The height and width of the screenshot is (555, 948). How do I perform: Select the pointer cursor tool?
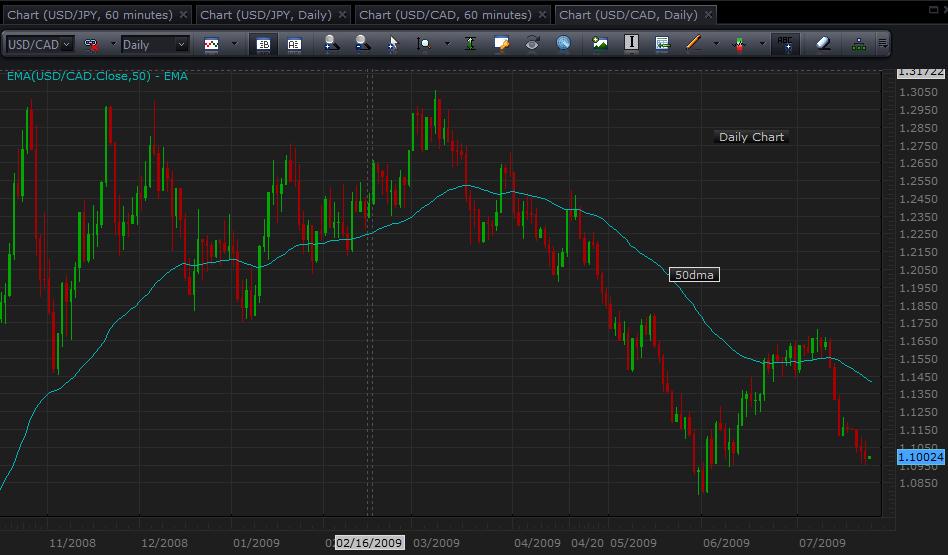coord(393,44)
